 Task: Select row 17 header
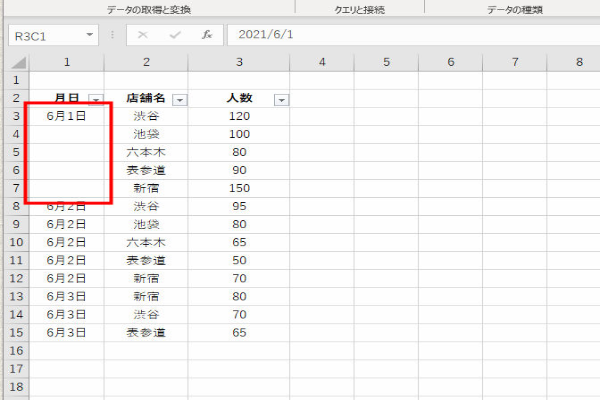coord(15,368)
